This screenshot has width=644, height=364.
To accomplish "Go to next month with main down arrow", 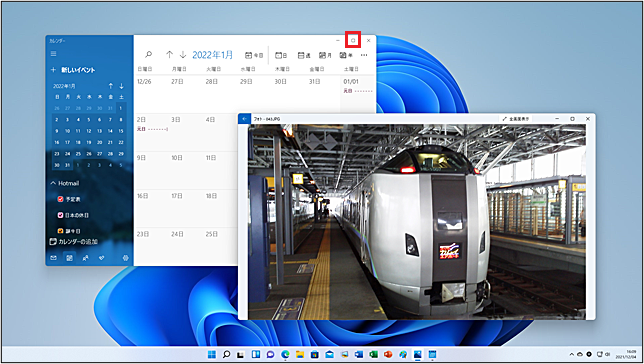I will [183, 54].
